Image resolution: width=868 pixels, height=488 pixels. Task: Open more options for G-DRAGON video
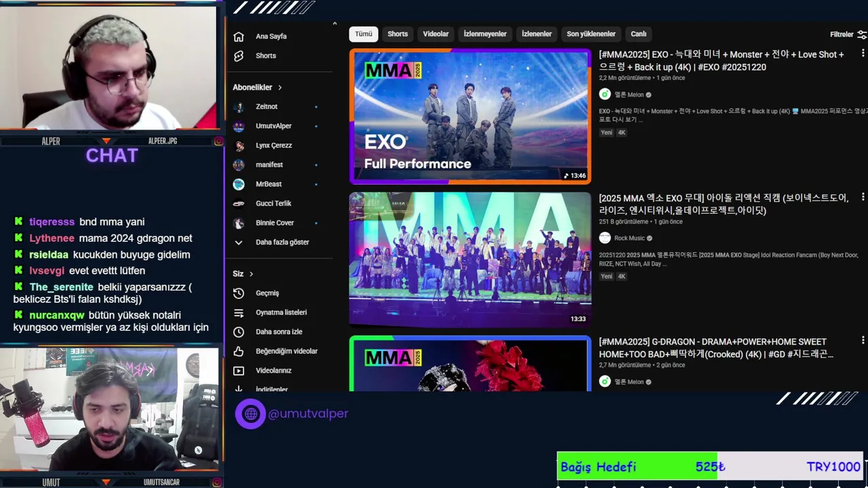863,340
